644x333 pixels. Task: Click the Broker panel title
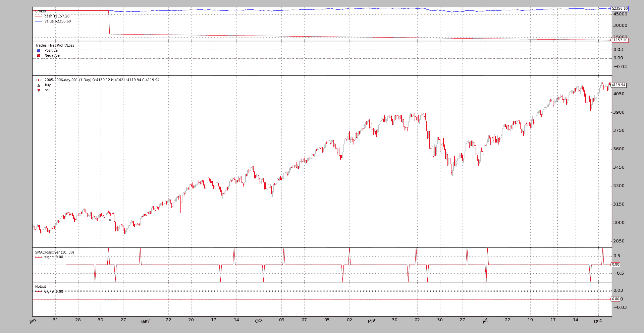(41, 11)
